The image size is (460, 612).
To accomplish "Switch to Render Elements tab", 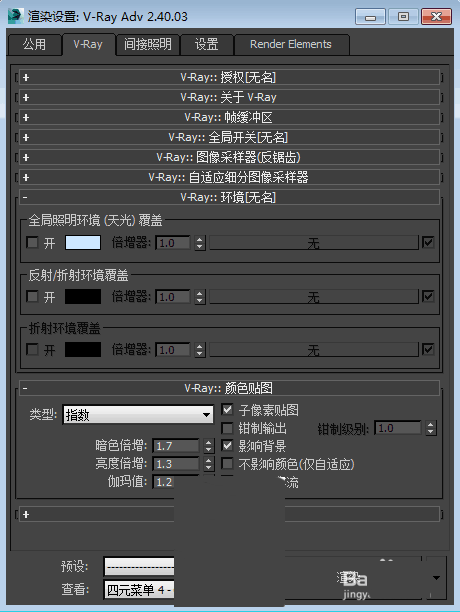I will click(x=291, y=45).
